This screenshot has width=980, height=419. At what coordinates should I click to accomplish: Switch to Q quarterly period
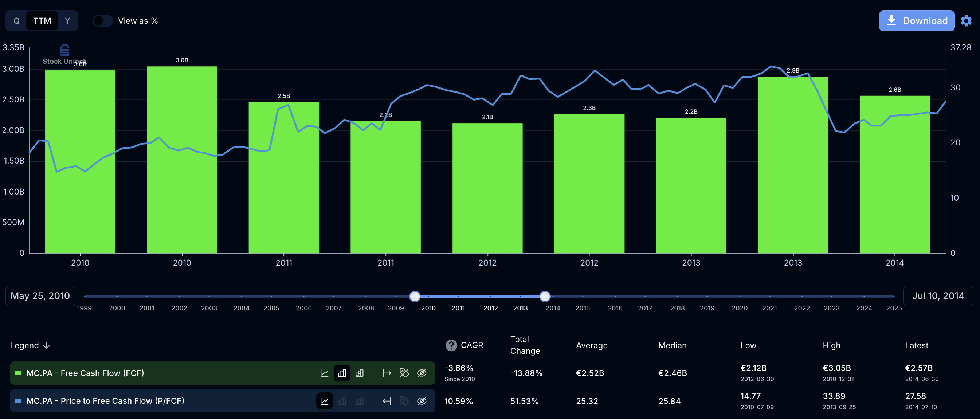(x=16, y=20)
